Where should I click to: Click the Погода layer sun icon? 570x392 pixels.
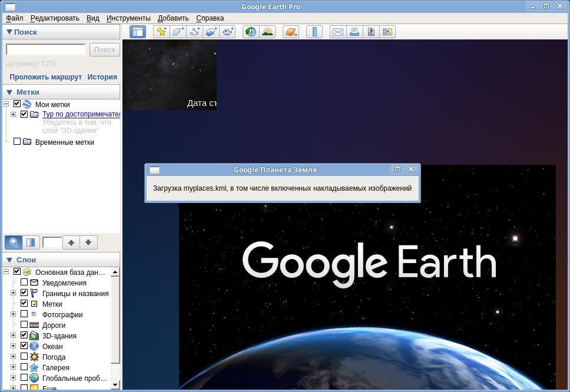tap(34, 357)
